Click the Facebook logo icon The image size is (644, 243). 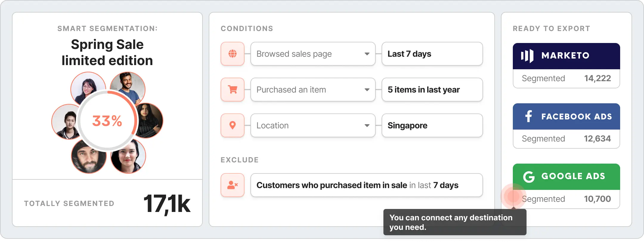pyautogui.click(x=529, y=116)
